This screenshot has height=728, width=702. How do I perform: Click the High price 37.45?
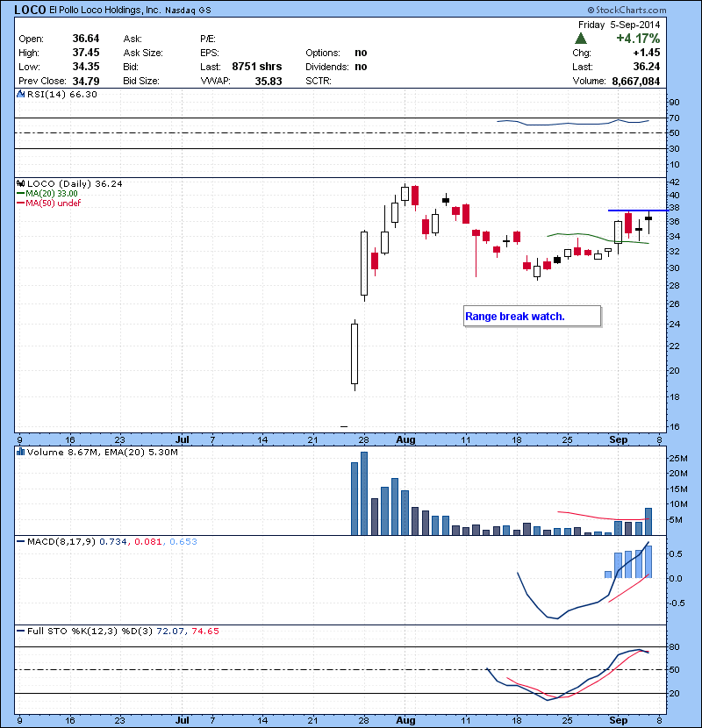[x=86, y=53]
